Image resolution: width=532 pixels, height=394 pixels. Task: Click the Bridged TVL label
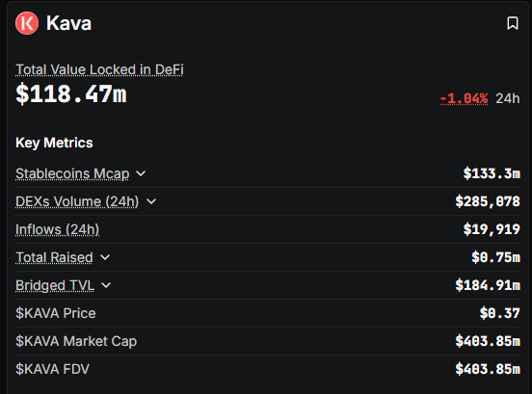[55, 285]
